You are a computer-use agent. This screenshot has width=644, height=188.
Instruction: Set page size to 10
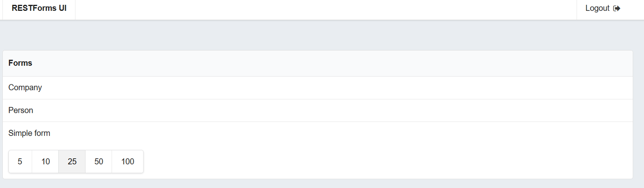click(45, 161)
